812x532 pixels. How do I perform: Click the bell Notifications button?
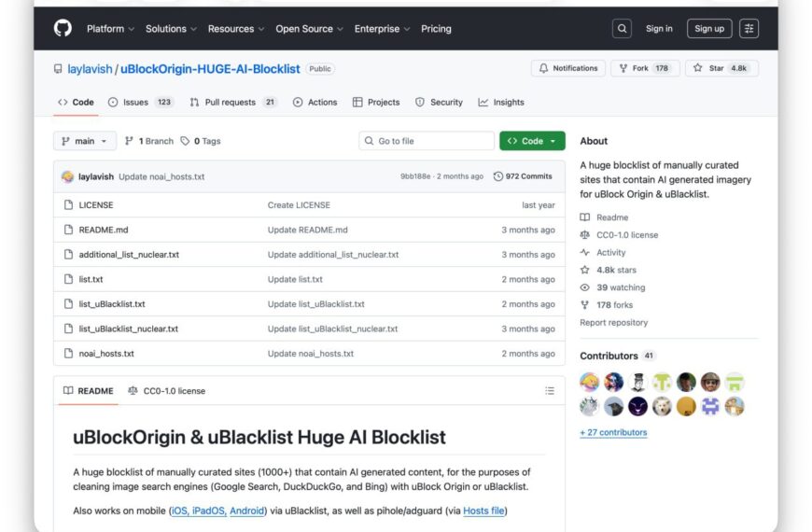click(568, 68)
